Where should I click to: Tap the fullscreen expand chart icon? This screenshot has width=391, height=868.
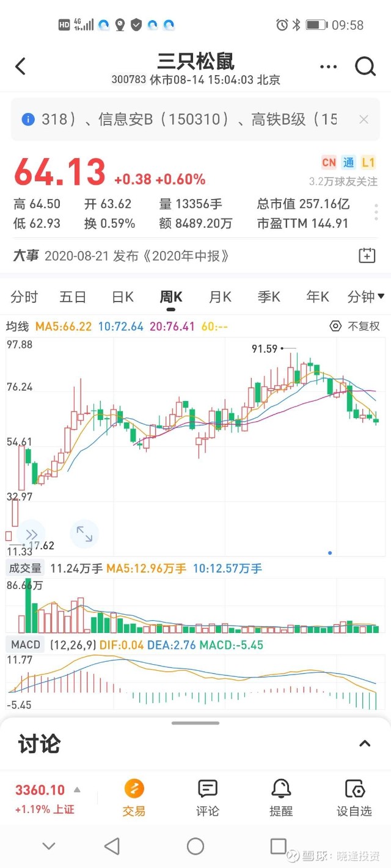point(84,535)
